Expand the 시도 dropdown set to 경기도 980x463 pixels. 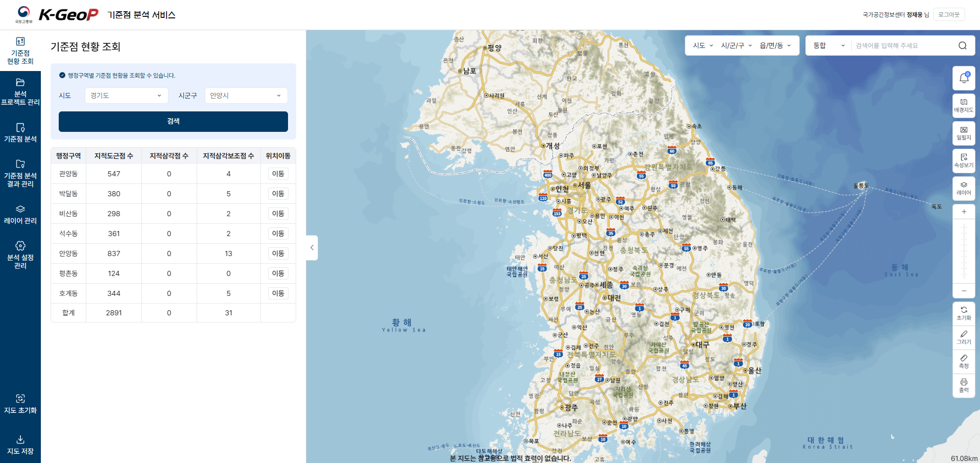point(126,96)
